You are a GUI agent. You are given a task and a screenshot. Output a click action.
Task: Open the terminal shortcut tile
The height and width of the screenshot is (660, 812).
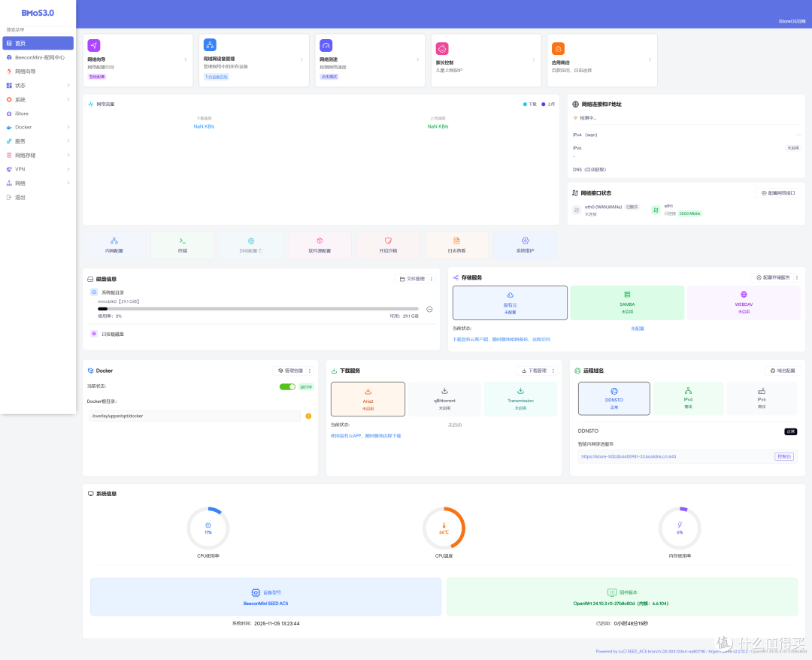(182, 245)
